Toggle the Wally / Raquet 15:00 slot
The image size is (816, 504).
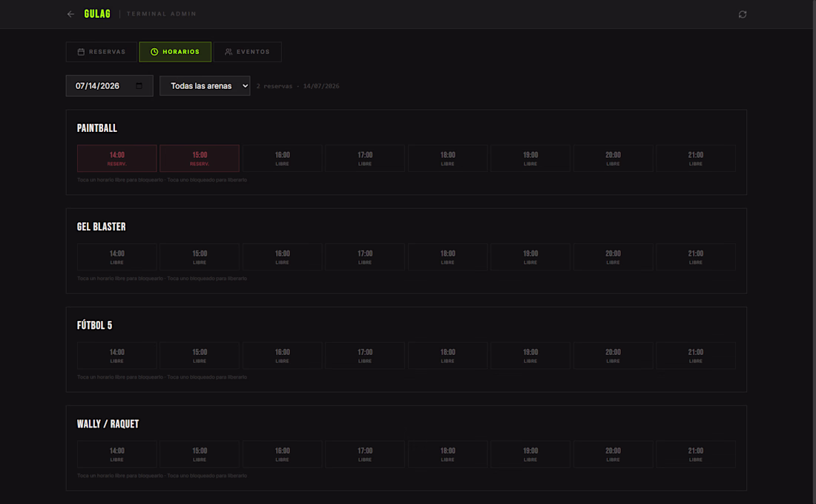(x=200, y=454)
